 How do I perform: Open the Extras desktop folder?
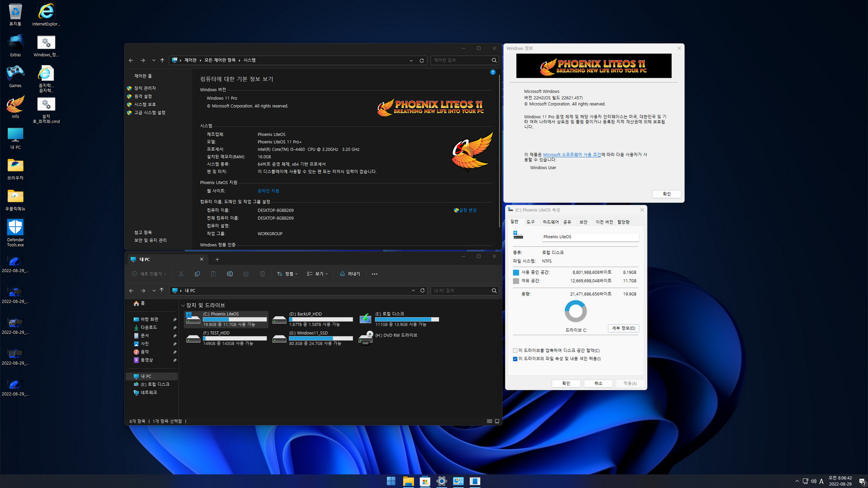[x=15, y=45]
